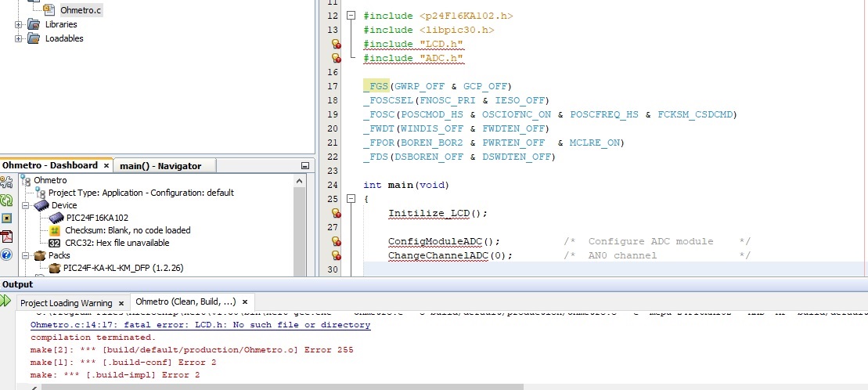The height and width of the screenshot is (390, 868).
Task: Click green re-run arrows icon in Output window
Action: click(5, 301)
